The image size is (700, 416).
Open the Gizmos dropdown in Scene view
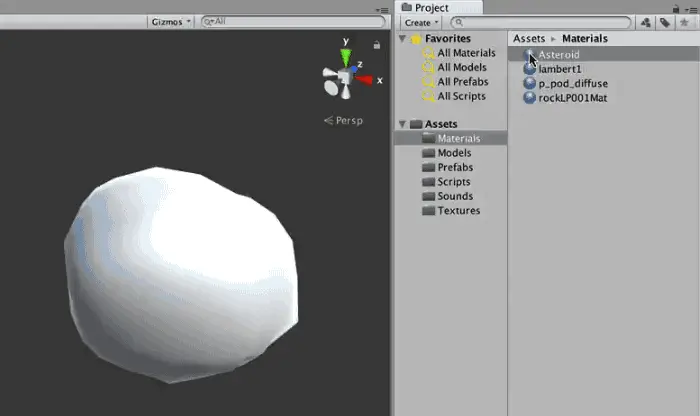pyautogui.click(x=171, y=22)
